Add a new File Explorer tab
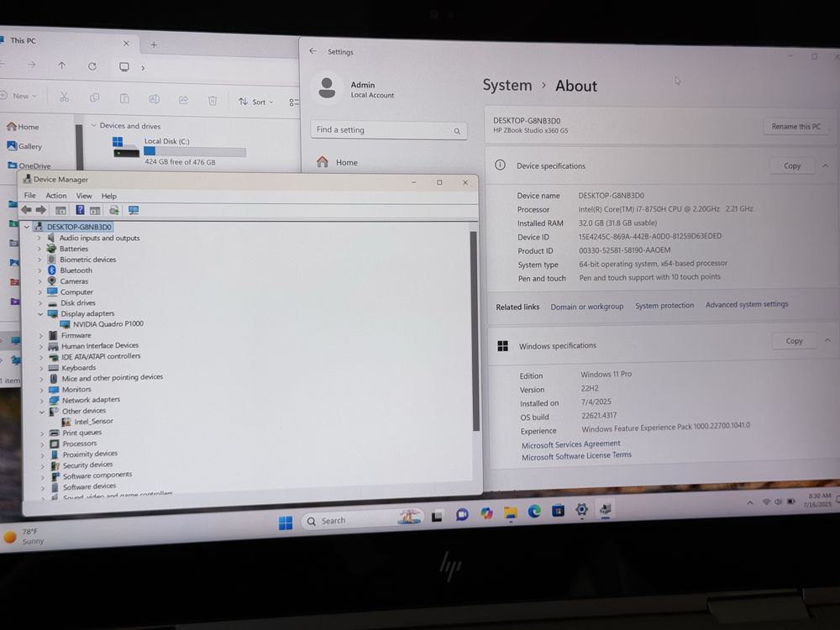Viewport: 840px width, 630px height. [154, 45]
